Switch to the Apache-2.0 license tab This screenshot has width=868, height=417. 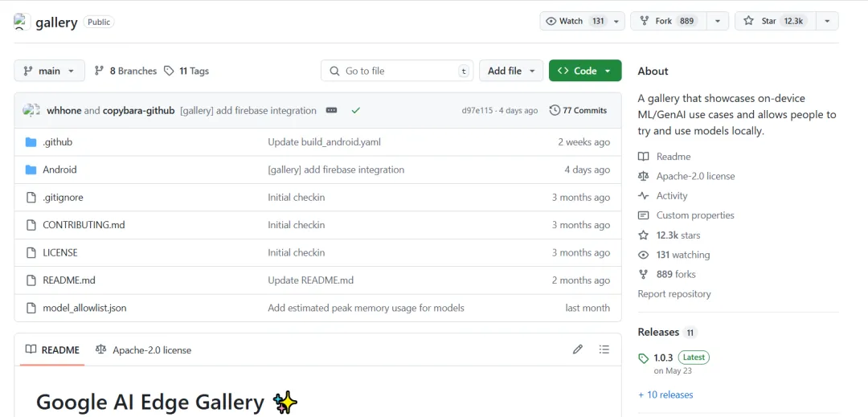[x=143, y=350]
